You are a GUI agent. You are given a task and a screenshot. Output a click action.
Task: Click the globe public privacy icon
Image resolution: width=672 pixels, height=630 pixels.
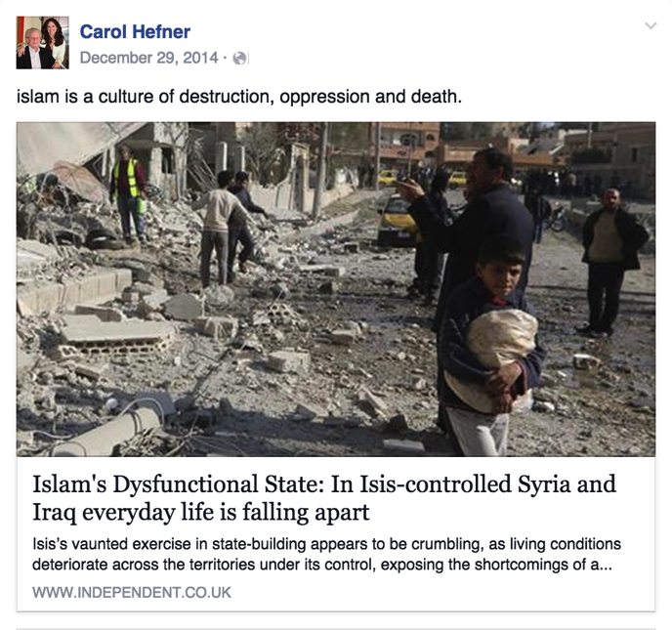(239, 59)
